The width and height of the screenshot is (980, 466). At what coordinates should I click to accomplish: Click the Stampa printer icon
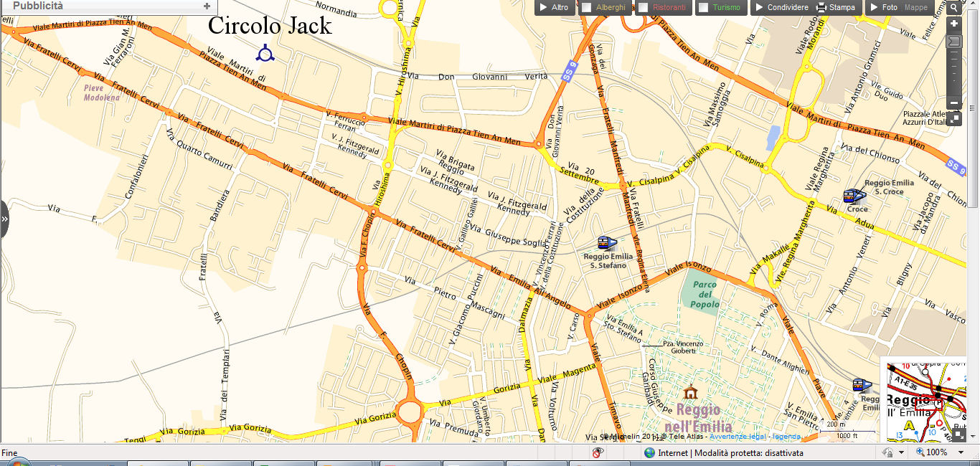point(822,8)
